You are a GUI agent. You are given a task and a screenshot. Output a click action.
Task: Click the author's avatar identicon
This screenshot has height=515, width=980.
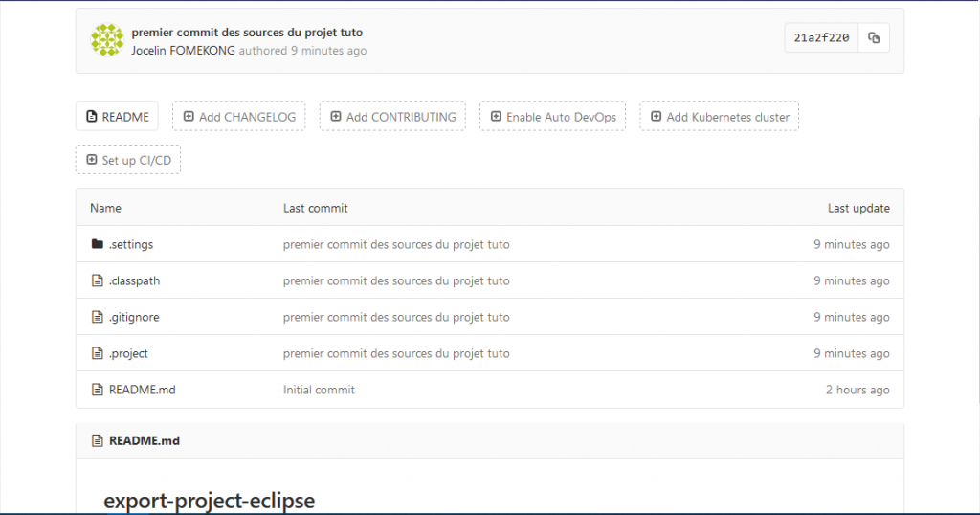coord(107,40)
